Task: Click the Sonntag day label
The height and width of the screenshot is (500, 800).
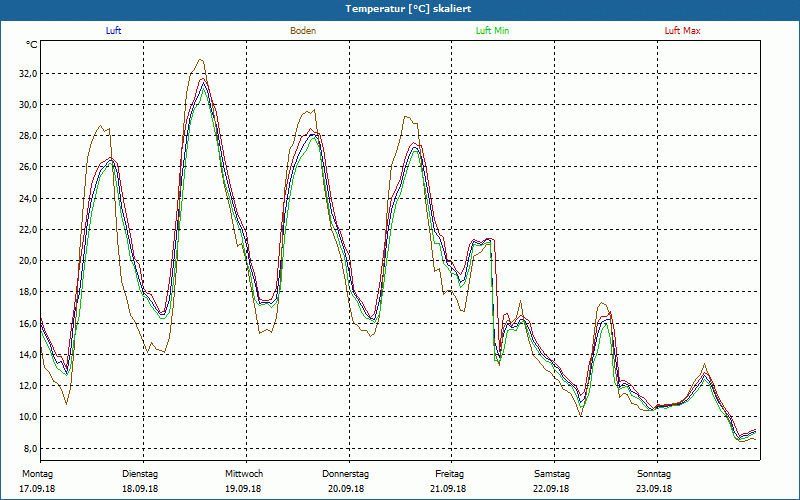Action: pos(654,474)
